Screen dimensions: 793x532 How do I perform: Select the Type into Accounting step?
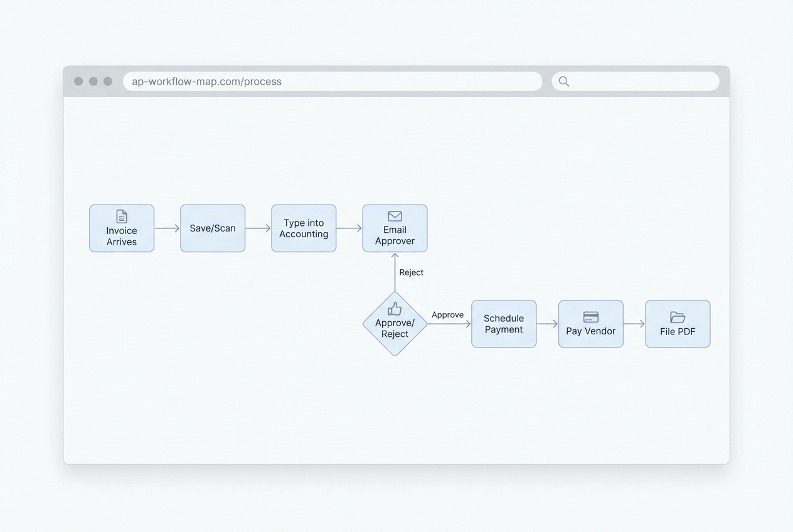(304, 228)
